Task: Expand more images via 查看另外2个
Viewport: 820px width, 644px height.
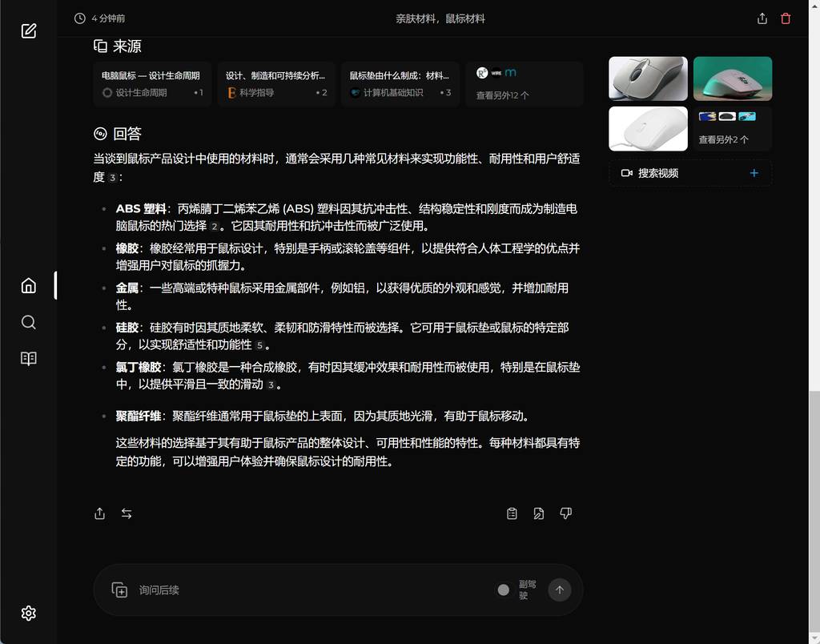Action: (x=732, y=128)
